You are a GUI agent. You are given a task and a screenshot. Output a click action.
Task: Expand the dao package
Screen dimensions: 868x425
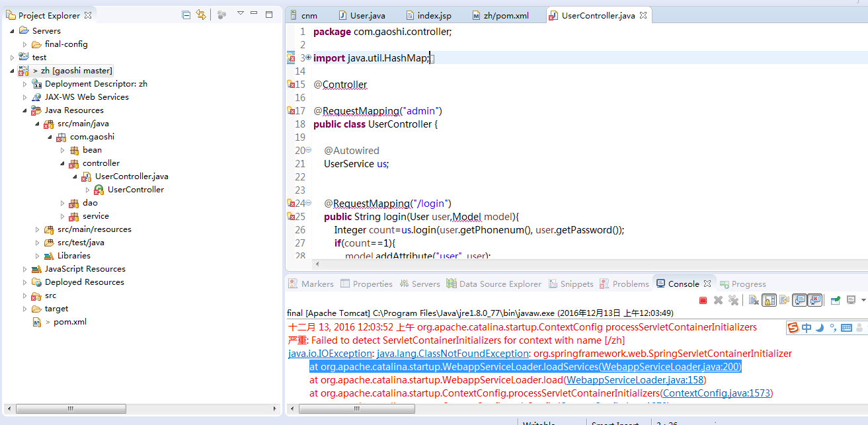[x=63, y=203]
